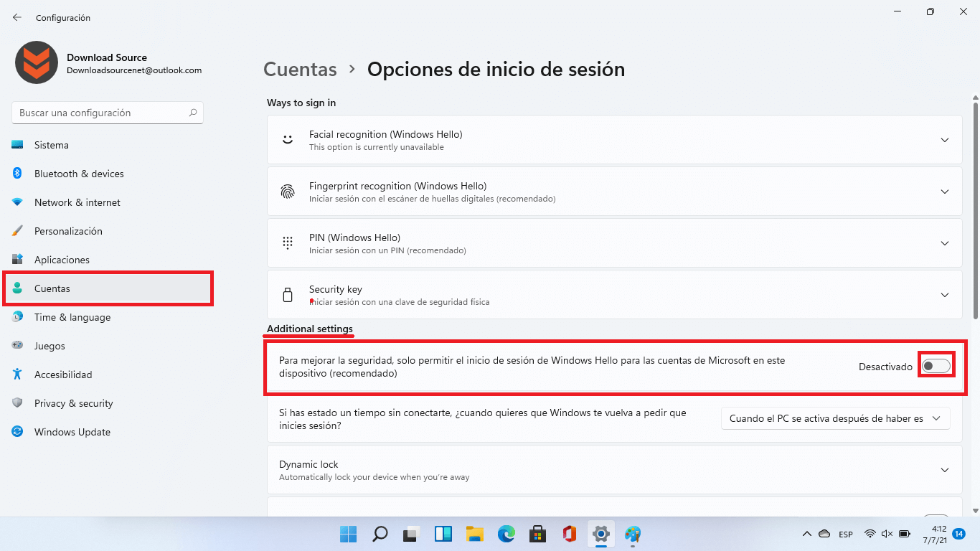Viewport: 980px width, 551px height.
Task: Open Bluetooth & devices settings
Action: [108, 174]
